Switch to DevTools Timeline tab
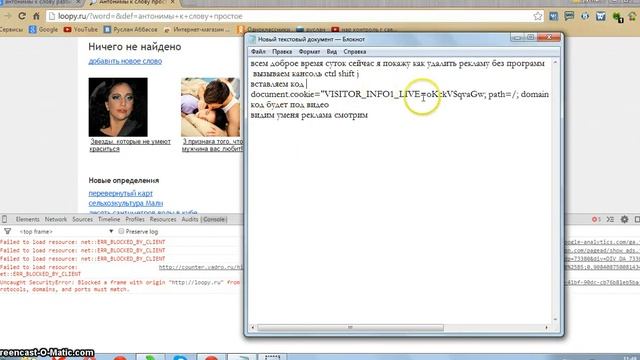Screen dimensions: 640x360 point(109,220)
